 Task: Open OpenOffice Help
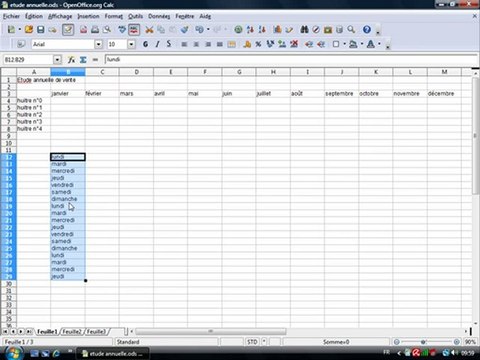[x=367, y=30]
